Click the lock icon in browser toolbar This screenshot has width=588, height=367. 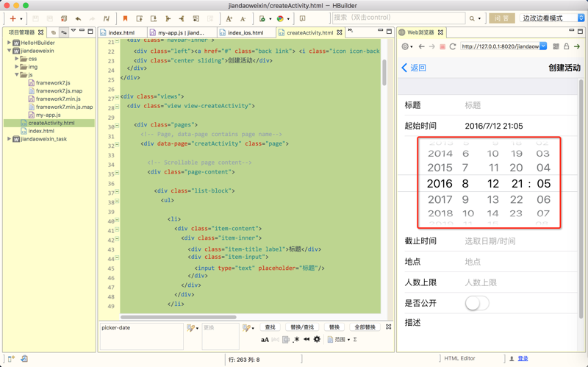[567, 46]
